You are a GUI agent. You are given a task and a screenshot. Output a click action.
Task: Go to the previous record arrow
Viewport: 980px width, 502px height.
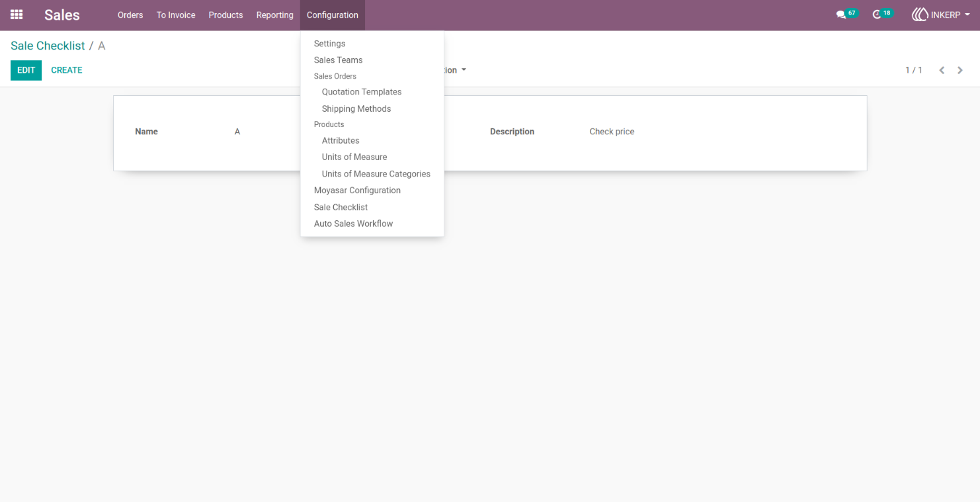(x=942, y=70)
